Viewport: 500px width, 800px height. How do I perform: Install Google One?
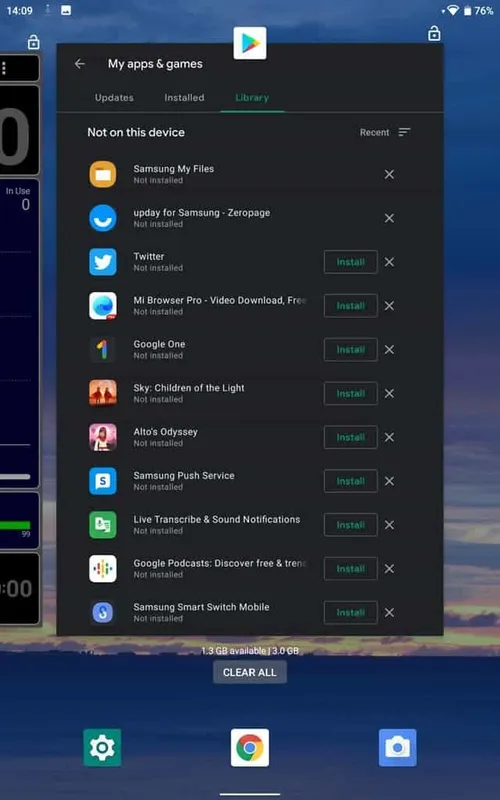click(x=351, y=350)
